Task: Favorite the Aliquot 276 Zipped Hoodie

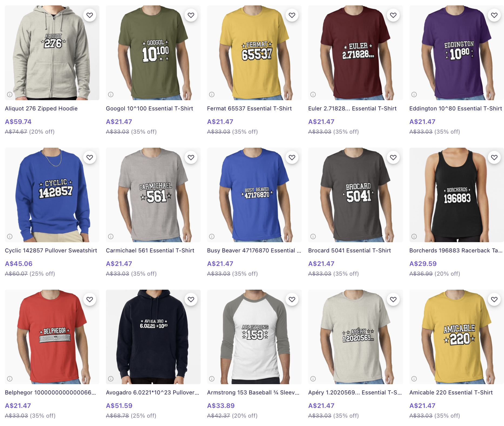Action: click(x=90, y=15)
